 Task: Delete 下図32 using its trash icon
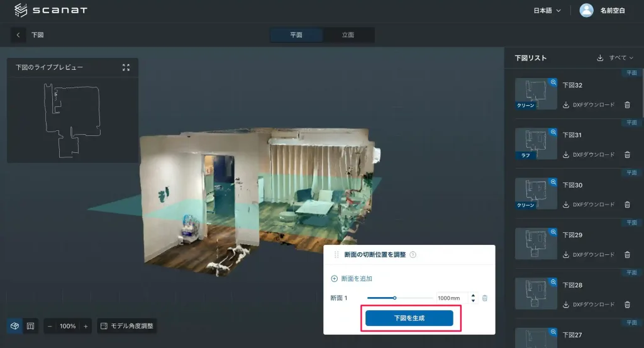click(x=627, y=105)
